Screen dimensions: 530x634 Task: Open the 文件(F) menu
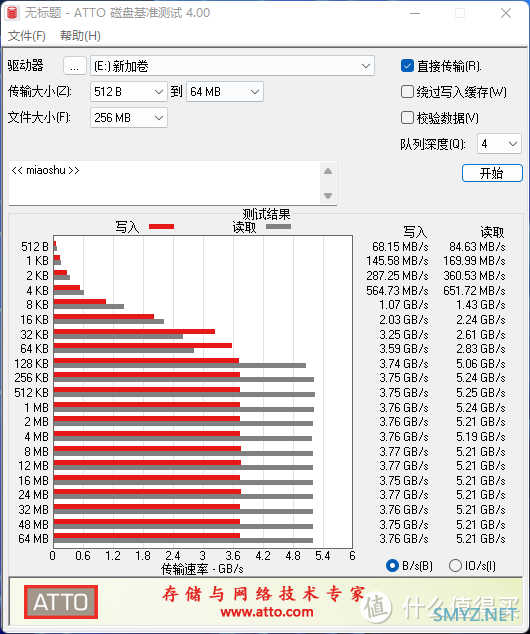tap(27, 36)
